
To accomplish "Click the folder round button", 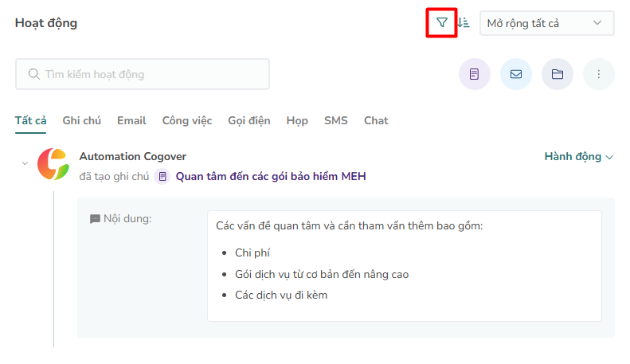I will pyautogui.click(x=558, y=74).
